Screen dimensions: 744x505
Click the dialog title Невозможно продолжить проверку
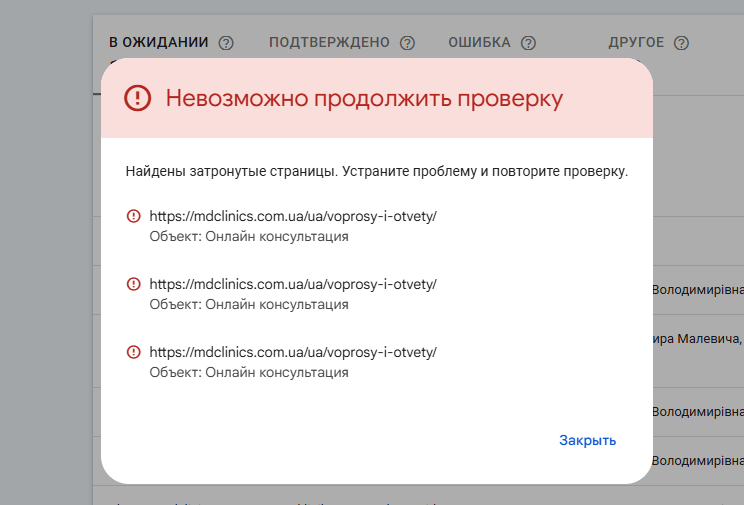(x=364, y=99)
